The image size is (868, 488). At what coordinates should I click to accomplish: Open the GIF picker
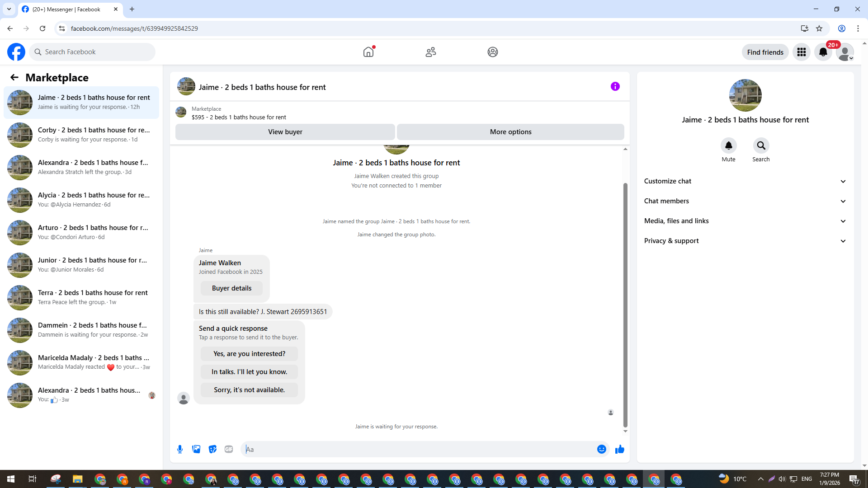(229, 449)
